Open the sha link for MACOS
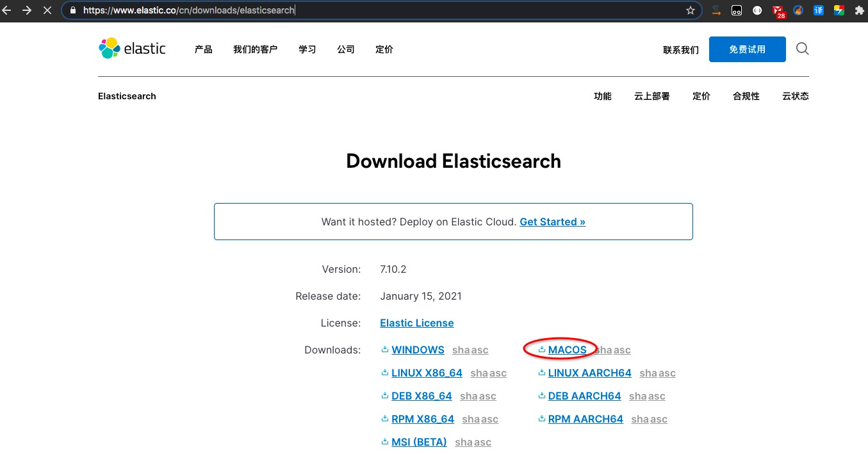The height and width of the screenshot is (454, 868). click(x=604, y=350)
